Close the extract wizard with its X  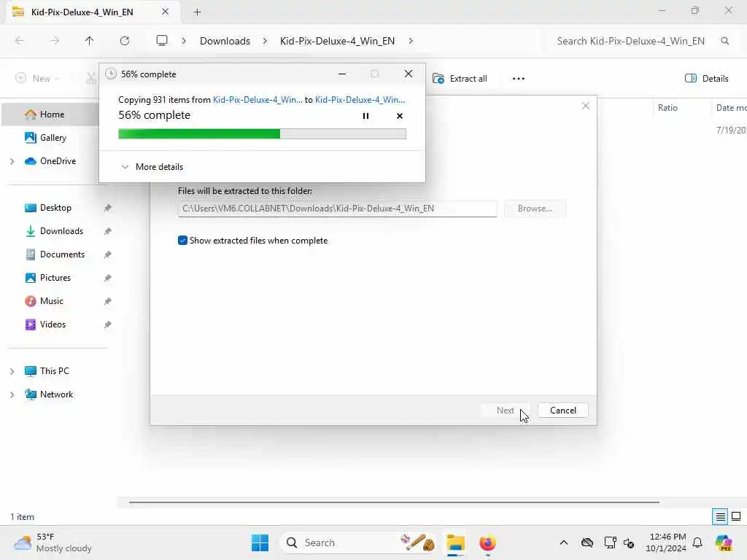586,106
